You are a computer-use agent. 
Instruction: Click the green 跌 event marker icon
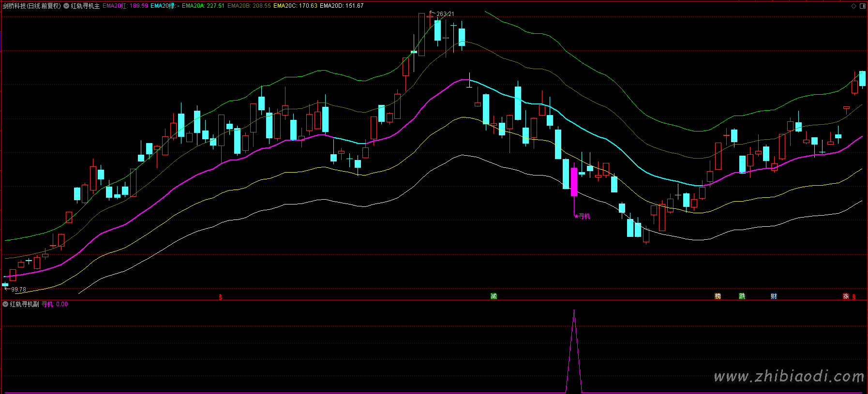click(742, 296)
